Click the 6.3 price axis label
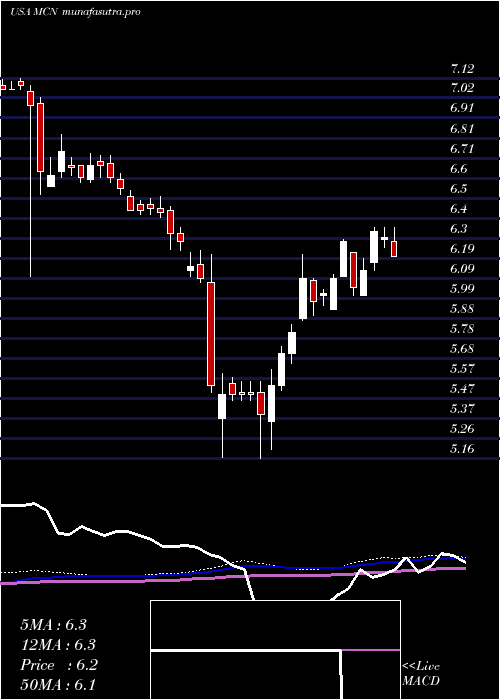500x700 pixels. tap(458, 229)
